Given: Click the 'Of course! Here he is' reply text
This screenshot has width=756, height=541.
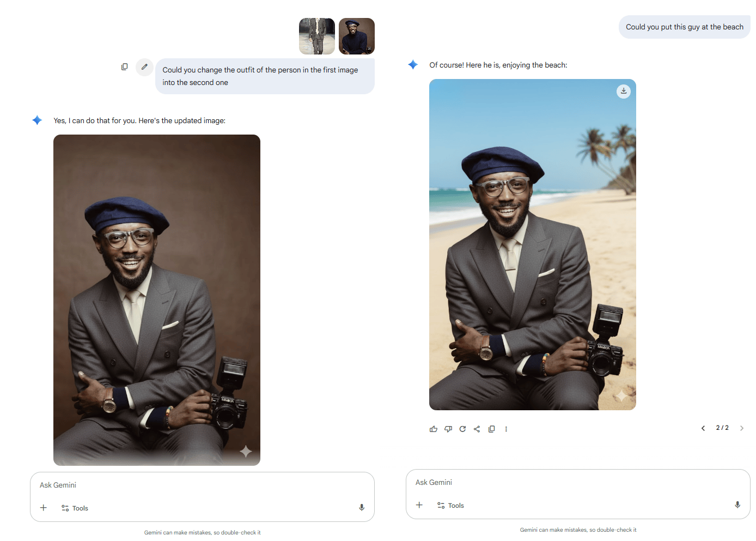Looking at the screenshot, I should (498, 65).
